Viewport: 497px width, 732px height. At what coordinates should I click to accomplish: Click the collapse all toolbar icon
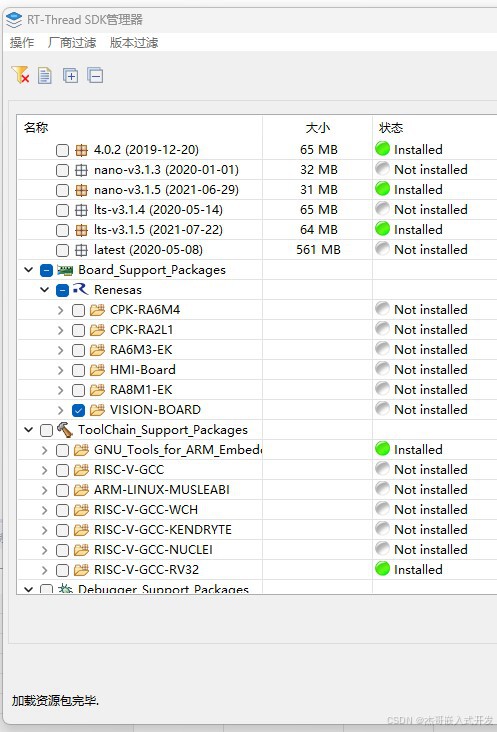coord(95,75)
